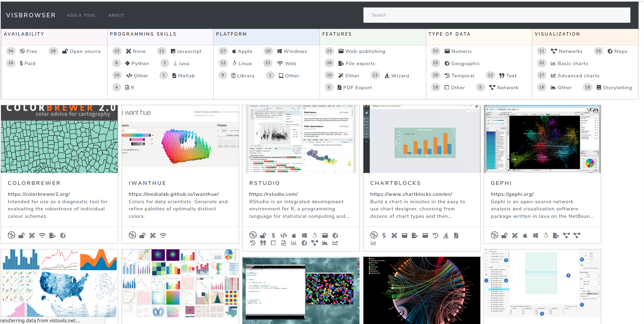Click the Apple icon on the Gephi card
This screenshot has width=644, height=324.
525,235
